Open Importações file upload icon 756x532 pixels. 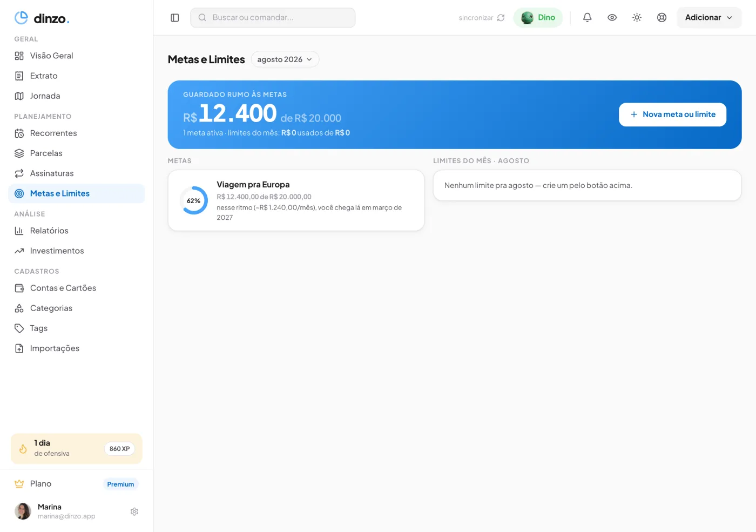coord(19,348)
